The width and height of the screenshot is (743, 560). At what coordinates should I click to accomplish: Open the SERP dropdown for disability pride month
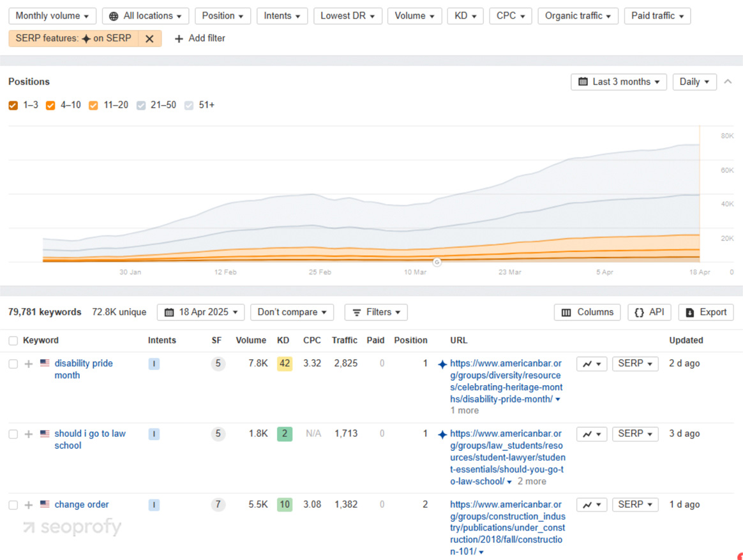(635, 364)
